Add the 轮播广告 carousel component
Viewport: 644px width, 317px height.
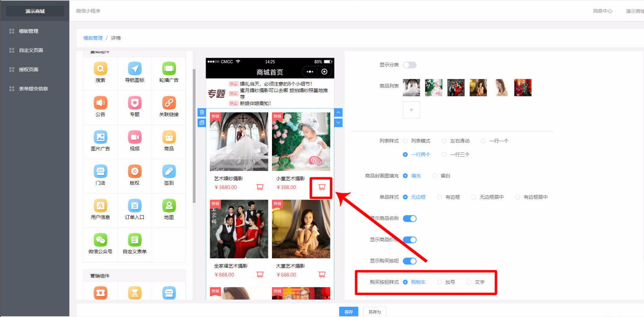[x=169, y=73]
